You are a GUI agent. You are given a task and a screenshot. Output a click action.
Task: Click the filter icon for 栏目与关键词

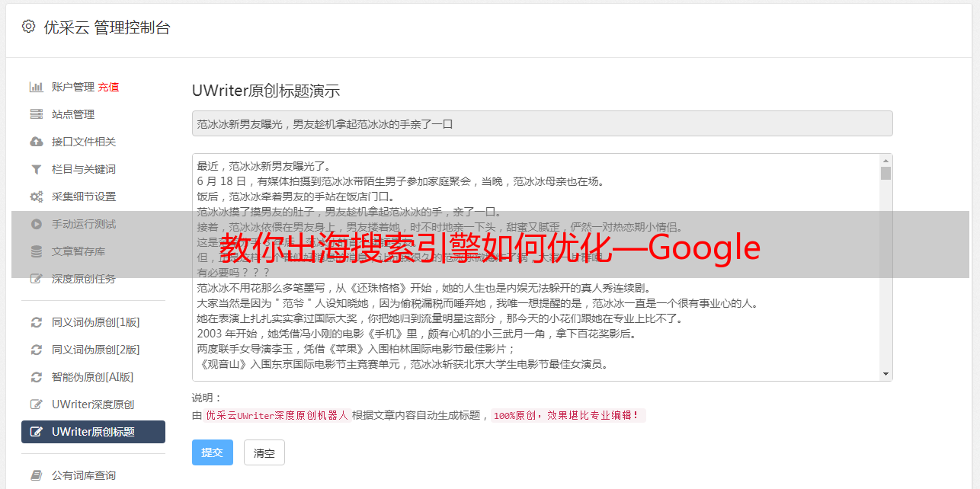point(36,169)
